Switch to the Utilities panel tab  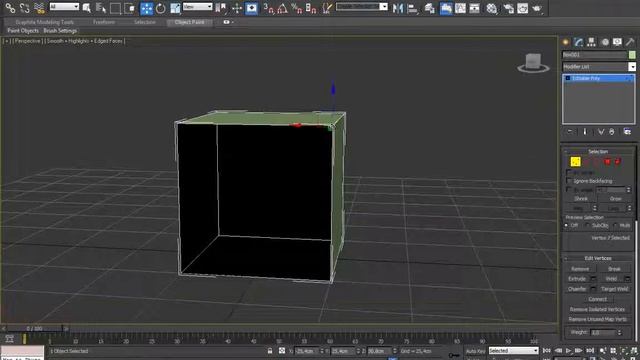coord(630,42)
